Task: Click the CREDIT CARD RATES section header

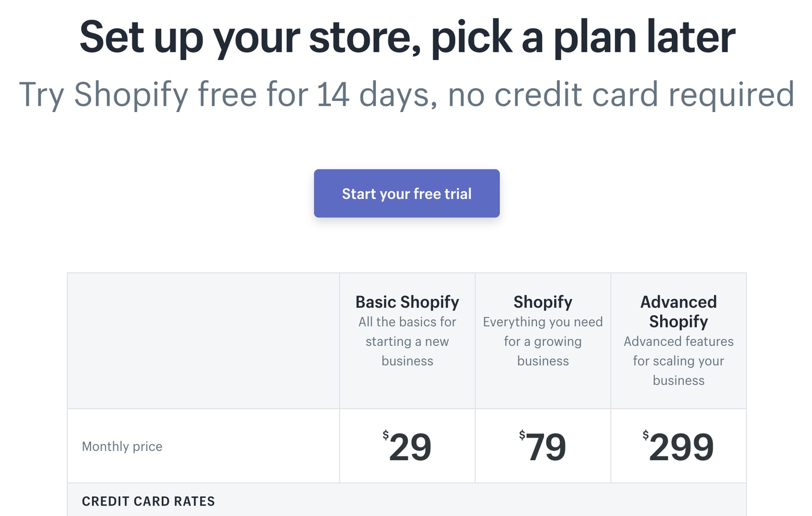Action: (148, 501)
